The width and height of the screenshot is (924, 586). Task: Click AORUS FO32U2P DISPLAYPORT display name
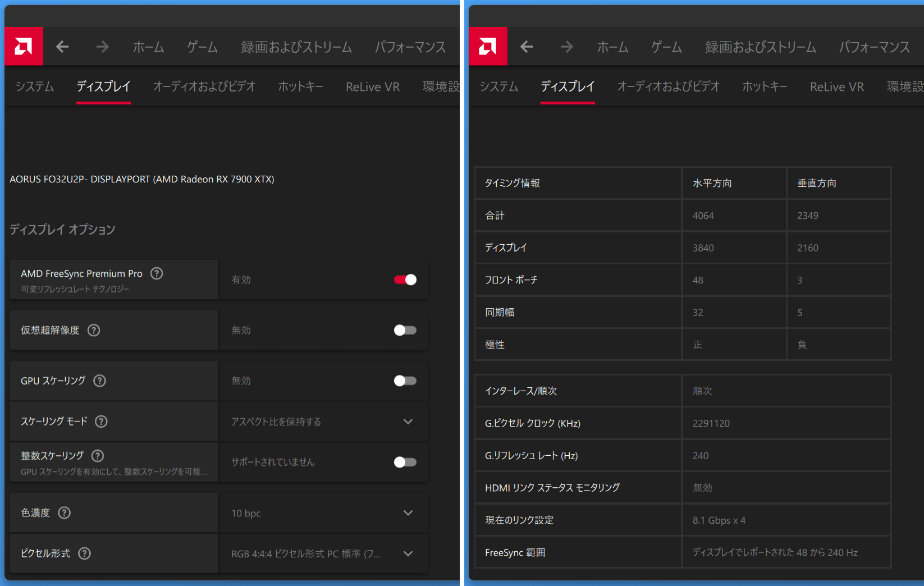click(142, 179)
